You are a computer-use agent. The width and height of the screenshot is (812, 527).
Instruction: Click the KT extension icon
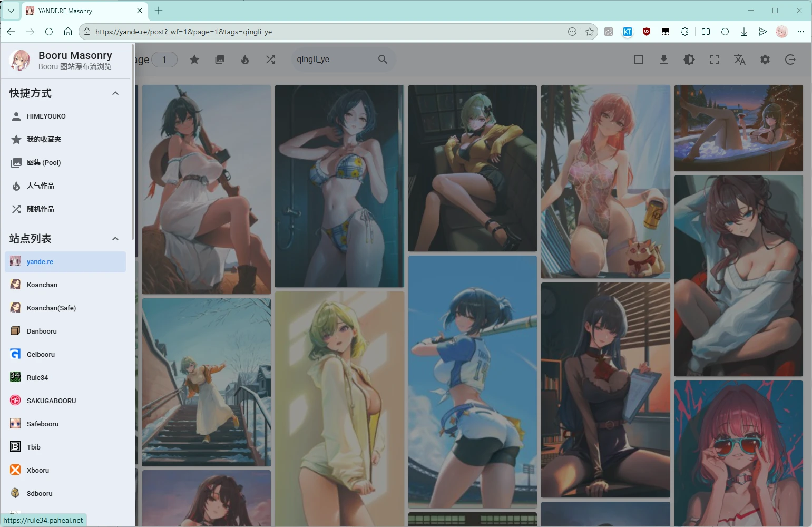pyautogui.click(x=628, y=32)
